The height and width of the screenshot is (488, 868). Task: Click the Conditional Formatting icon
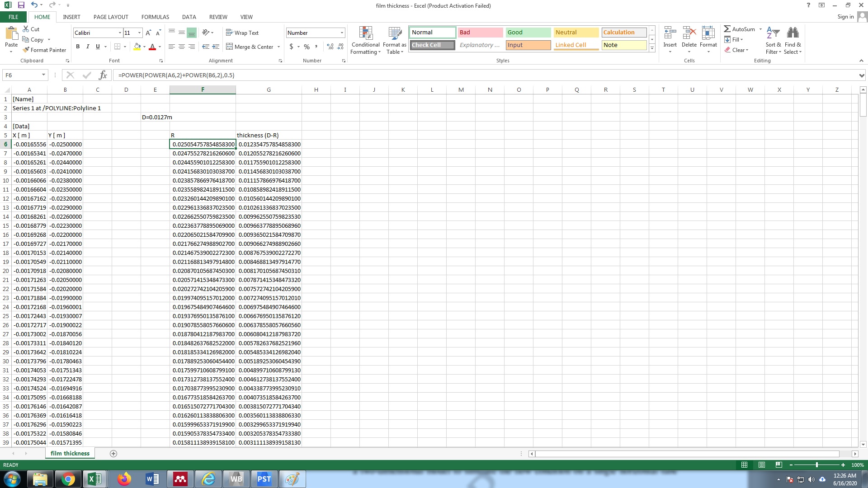coord(365,34)
